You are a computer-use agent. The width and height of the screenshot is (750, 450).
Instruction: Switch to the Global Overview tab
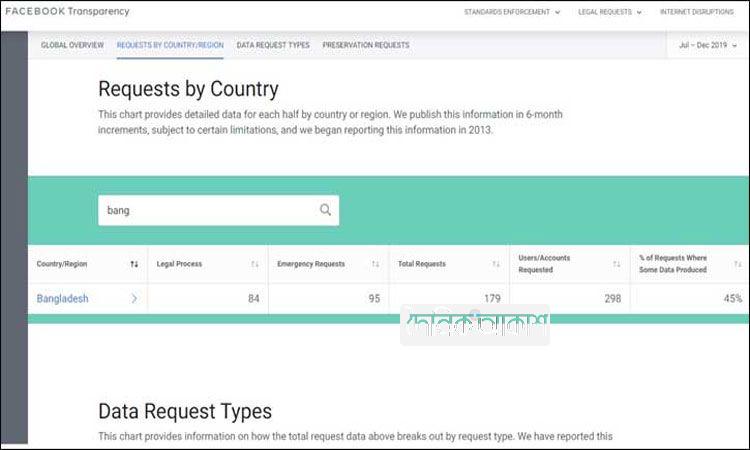pyautogui.click(x=73, y=46)
